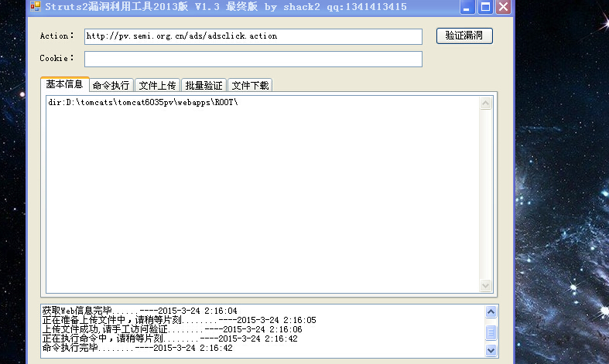The height and width of the screenshot is (364, 609).
Task: Click the 命令执行完毕 log line
Action: pyautogui.click(x=137, y=348)
